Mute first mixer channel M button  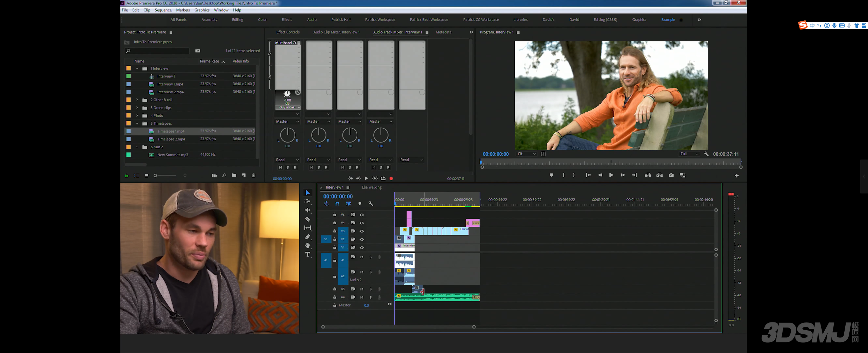point(280,167)
